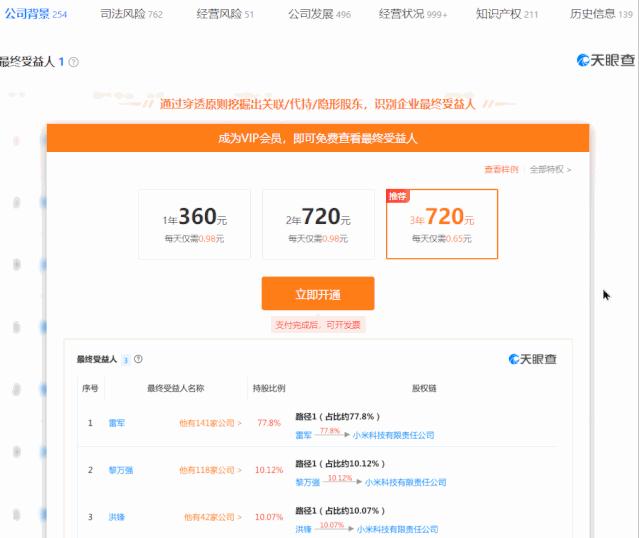Click the 天眼查 logo in sample table
639x538 pixels.
pyautogui.click(x=532, y=359)
